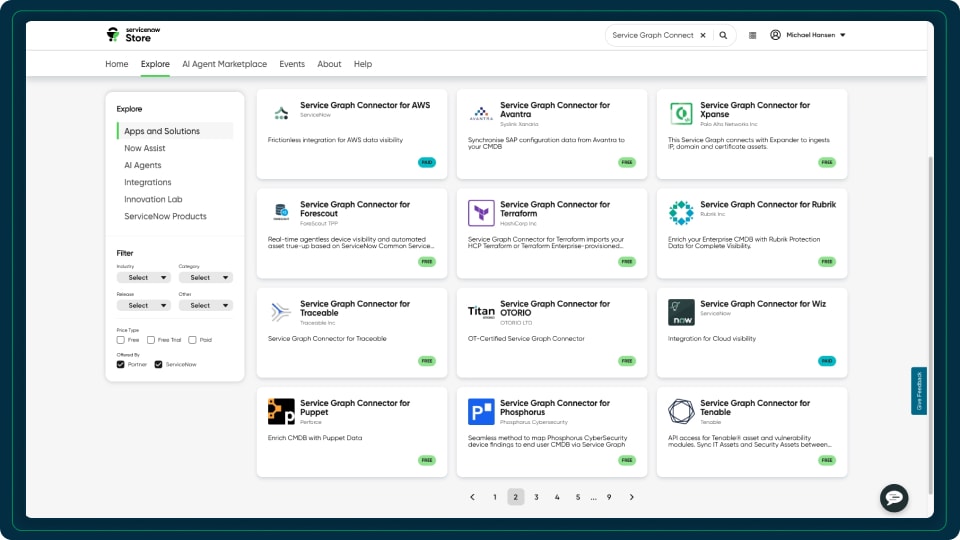
Task: Open the Release Select dropdown
Action: click(143, 306)
